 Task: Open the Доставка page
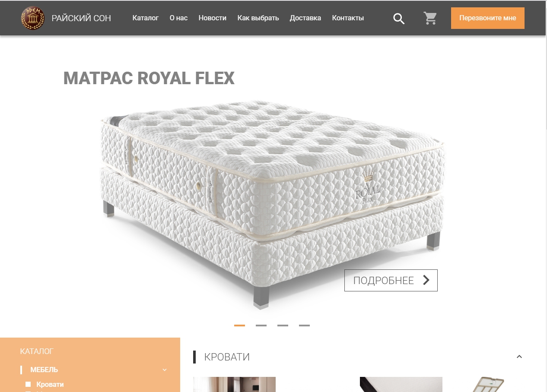tap(305, 18)
